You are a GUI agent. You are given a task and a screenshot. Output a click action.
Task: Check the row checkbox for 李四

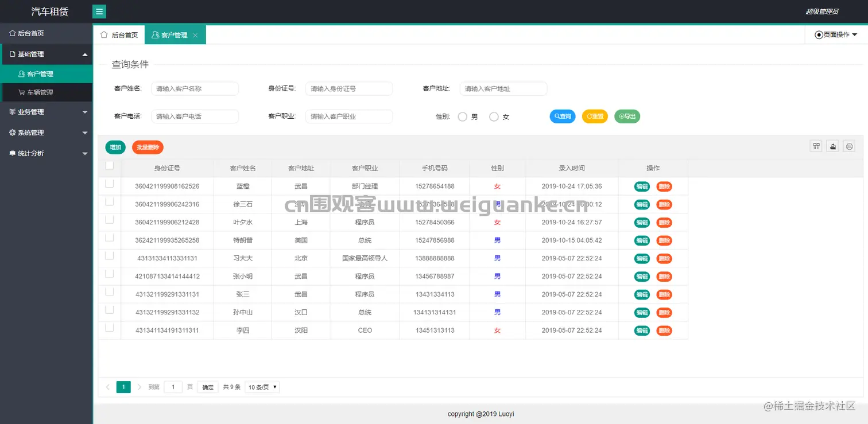[109, 328]
